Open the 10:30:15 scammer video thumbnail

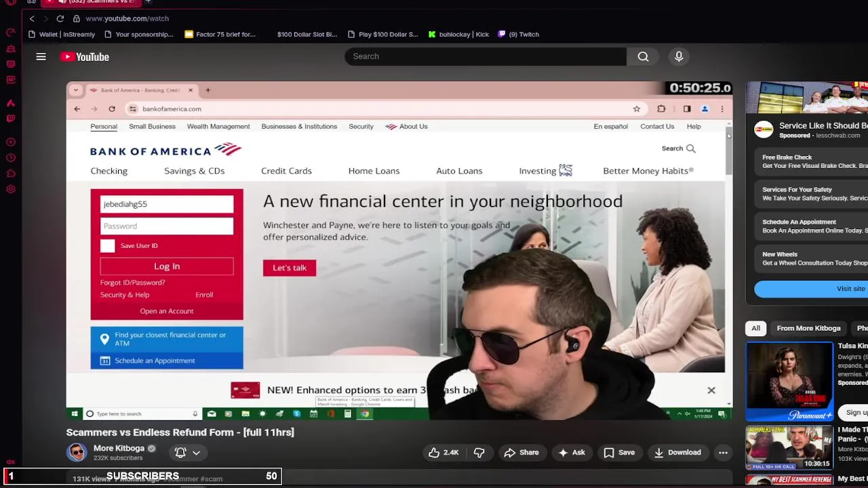click(789, 447)
